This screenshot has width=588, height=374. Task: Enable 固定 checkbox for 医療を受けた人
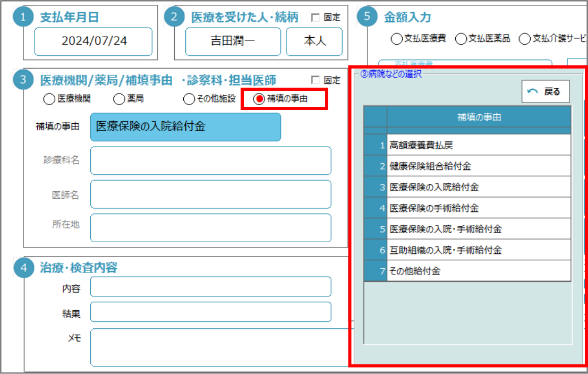click(x=316, y=18)
